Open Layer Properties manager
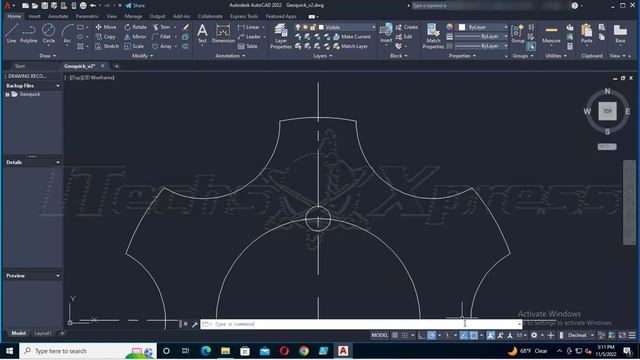The width and height of the screenshot is (640, 360). pos(281,36)
